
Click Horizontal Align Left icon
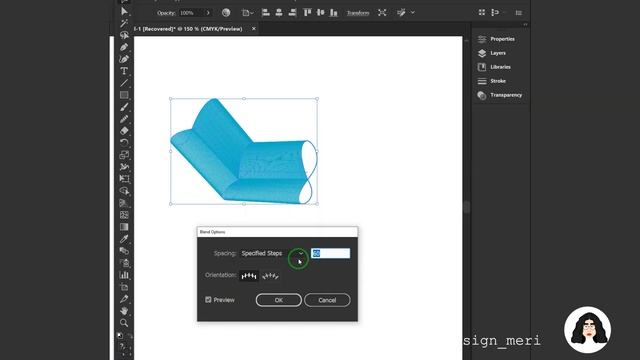[266, 13]
